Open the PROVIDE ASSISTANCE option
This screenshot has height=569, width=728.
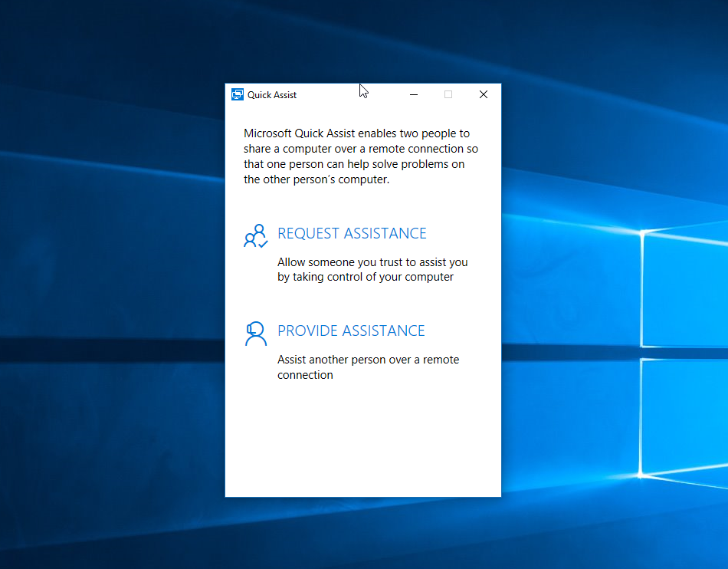pyautogui.click(x=351, y=331)
